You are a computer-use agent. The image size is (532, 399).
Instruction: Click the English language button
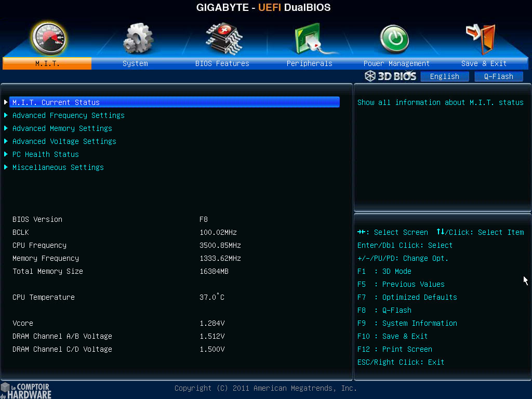click(x=445, y=76)
